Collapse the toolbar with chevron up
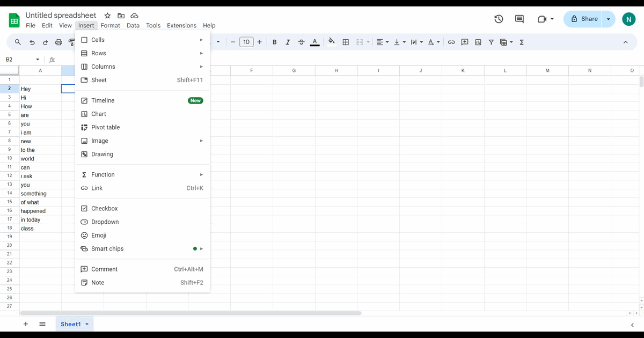This screenshot has width=644, height=338. (625, 42)
